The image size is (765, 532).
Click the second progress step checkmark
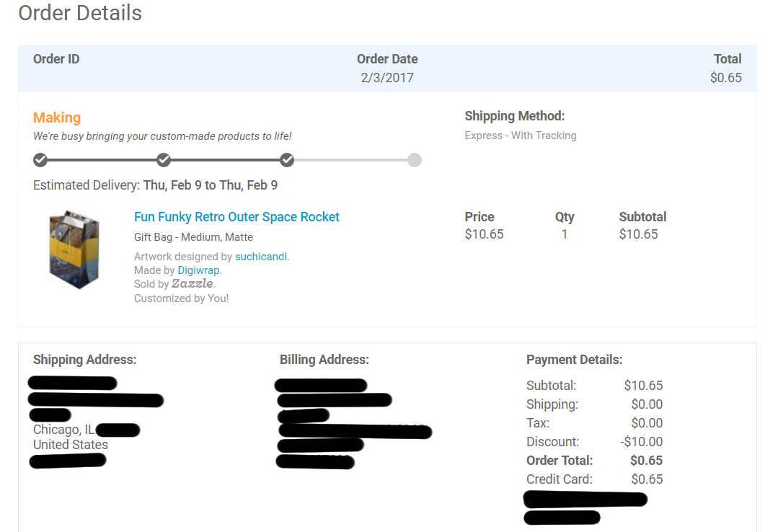coord(164,159)
